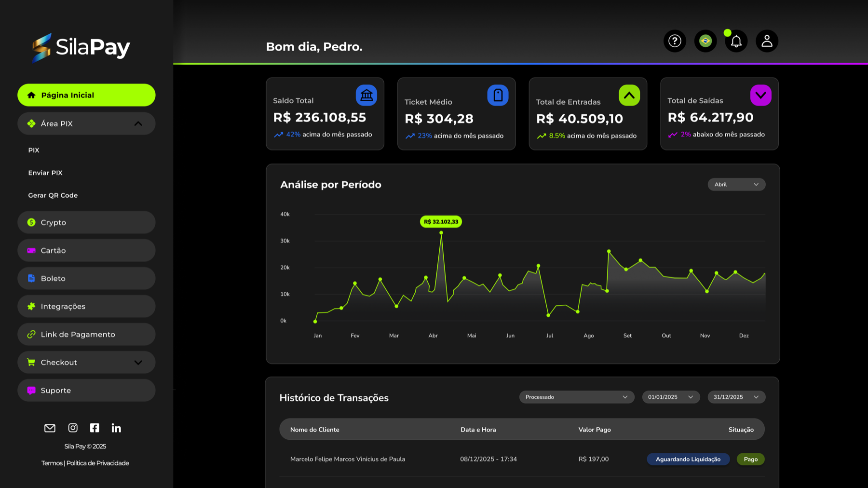The height and width of the screenshot is (488, 868).
Task: Expand the Checkout menu chevron
Action: click(138, 363)
